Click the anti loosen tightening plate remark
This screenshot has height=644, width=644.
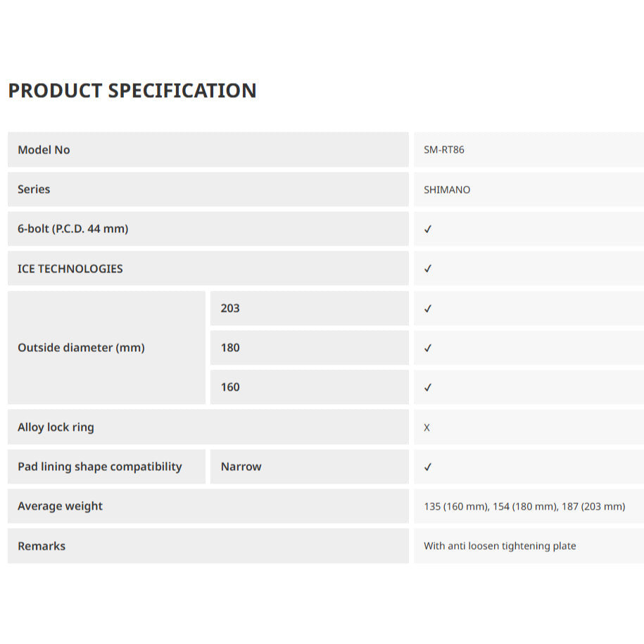(500, 546)
